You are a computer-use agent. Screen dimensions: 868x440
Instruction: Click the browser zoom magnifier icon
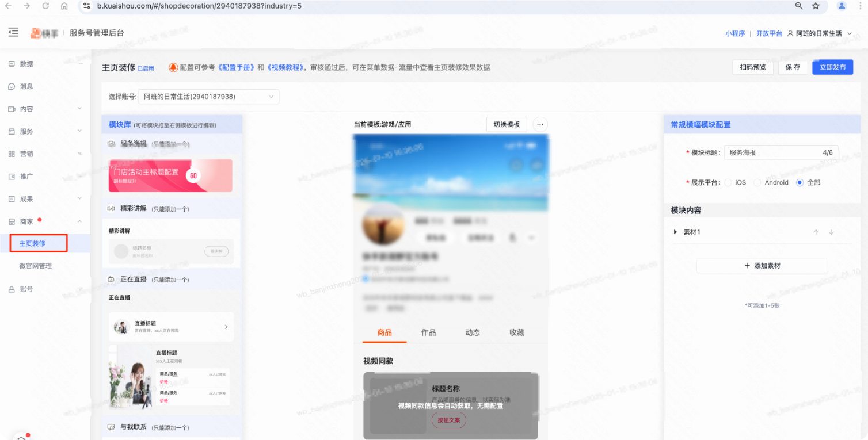799,6
